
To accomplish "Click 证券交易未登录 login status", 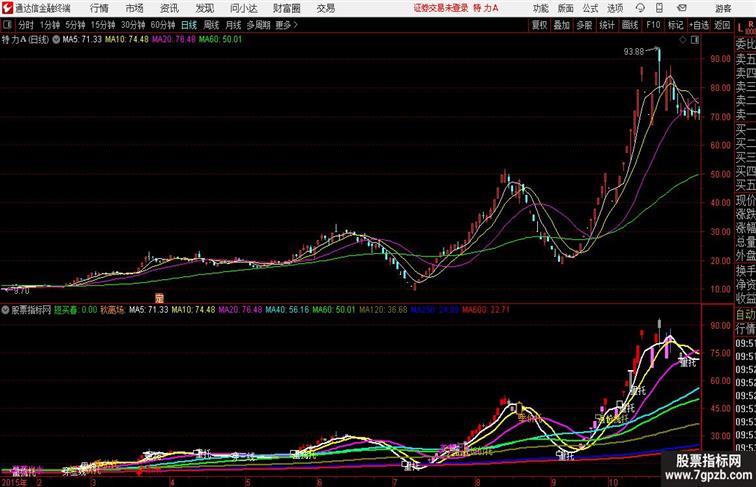I will 441,8.
